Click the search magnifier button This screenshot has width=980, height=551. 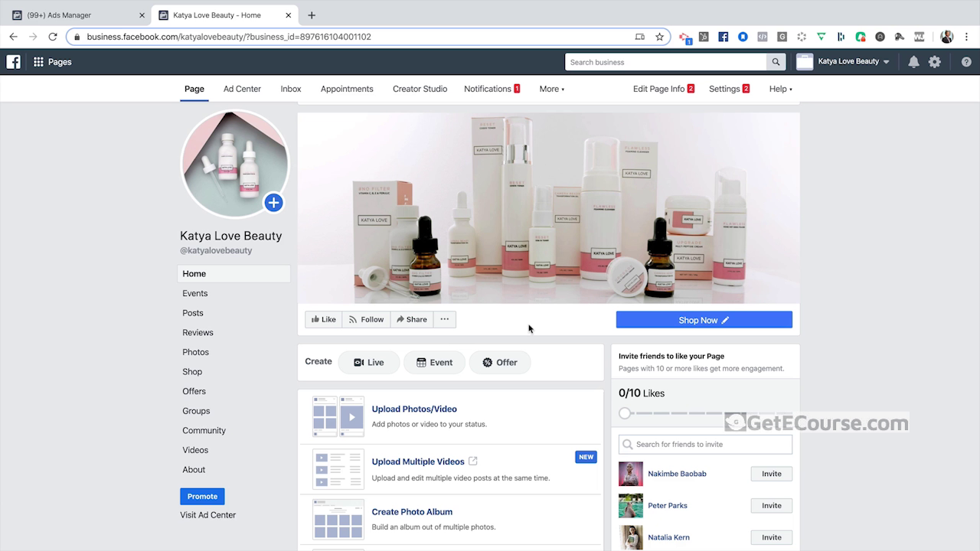pyautogui.click(x=776, y=62)
